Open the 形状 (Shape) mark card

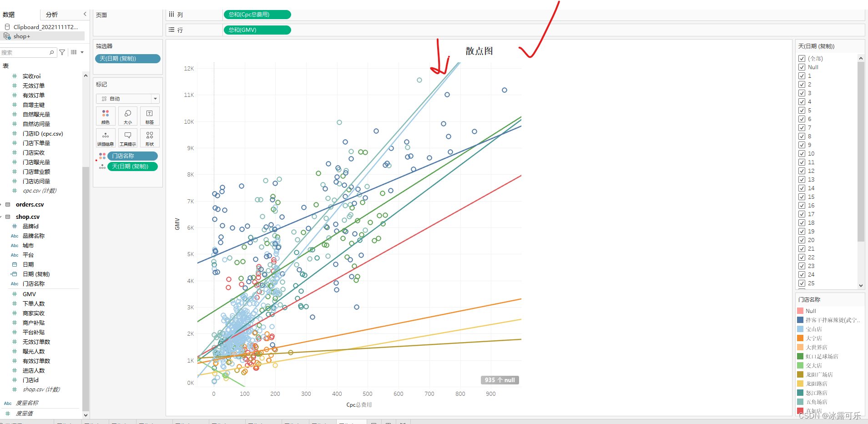(x=150, y=138)
